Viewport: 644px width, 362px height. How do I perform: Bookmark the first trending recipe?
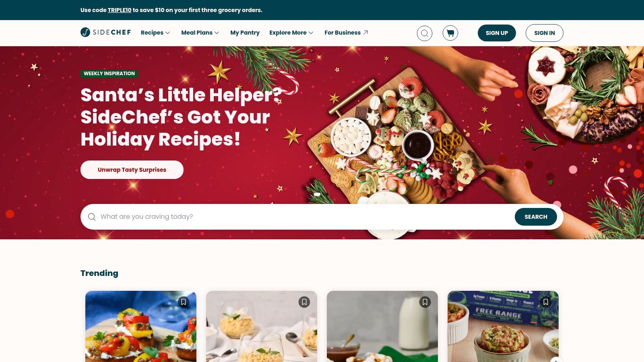click(x=184, y=302)
